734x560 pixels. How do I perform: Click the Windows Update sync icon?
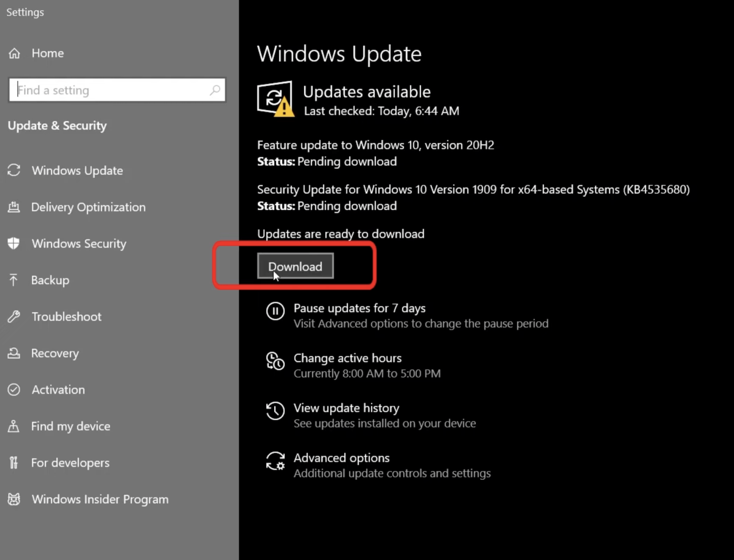(x=14, y=171)
